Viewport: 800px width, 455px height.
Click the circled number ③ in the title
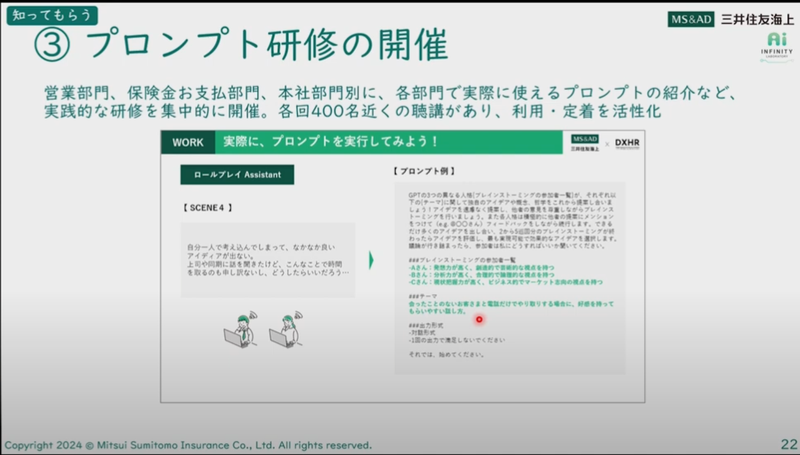point(52,45)
